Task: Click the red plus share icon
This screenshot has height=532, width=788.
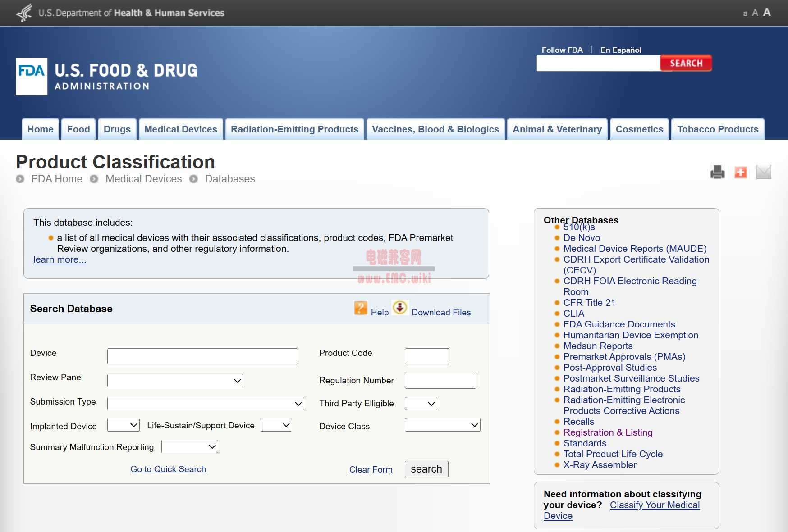Action: [x=741, y=172]
